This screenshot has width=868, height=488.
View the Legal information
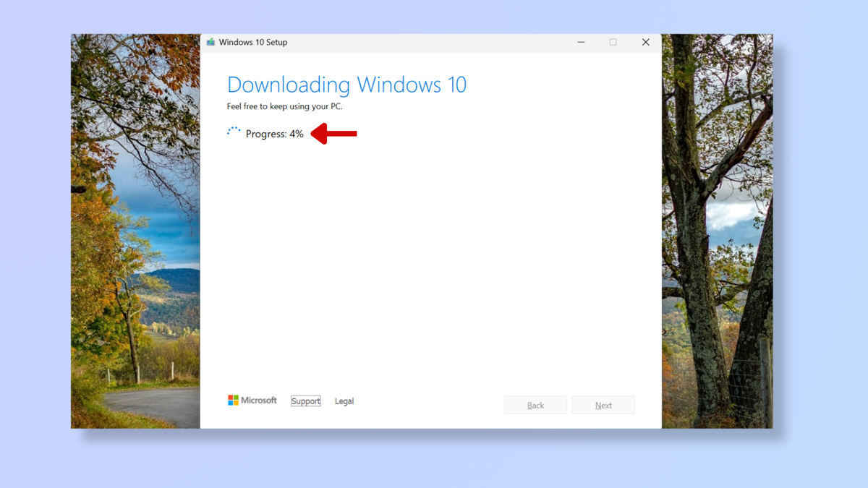(344, 401)
